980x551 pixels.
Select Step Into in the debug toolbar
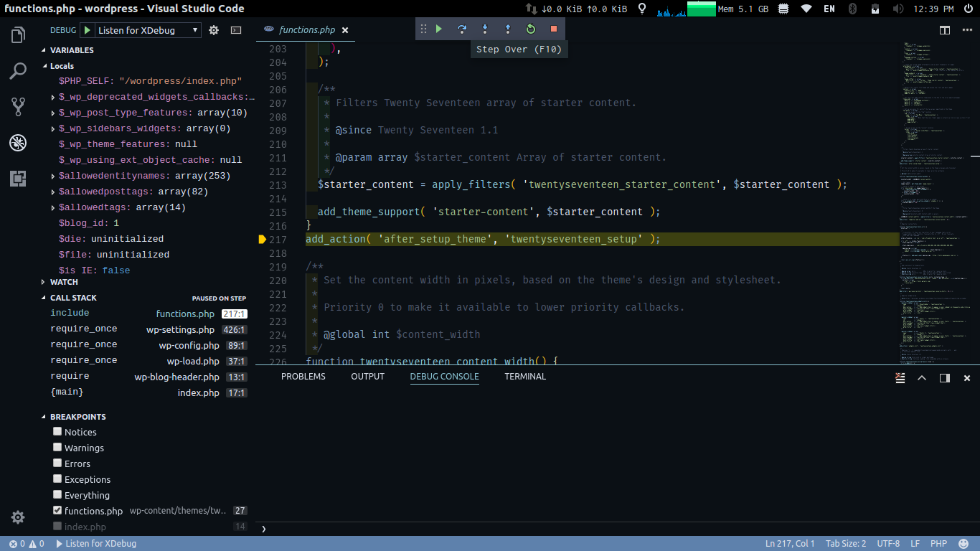coord(485,29)
